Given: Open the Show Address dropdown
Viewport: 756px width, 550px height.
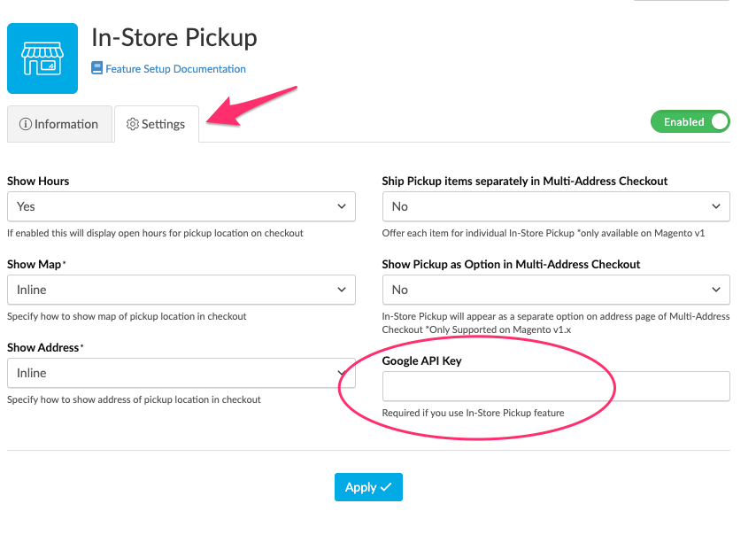Looking at the screenshot, I should point(181,373).
